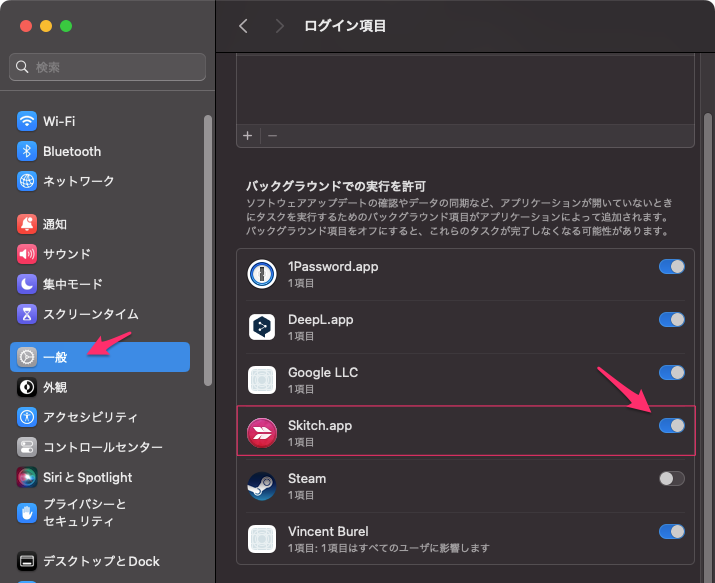
Task: Click the sidebar vertical scrollbar
Action: pyautogui.click(x=208, y=250)
